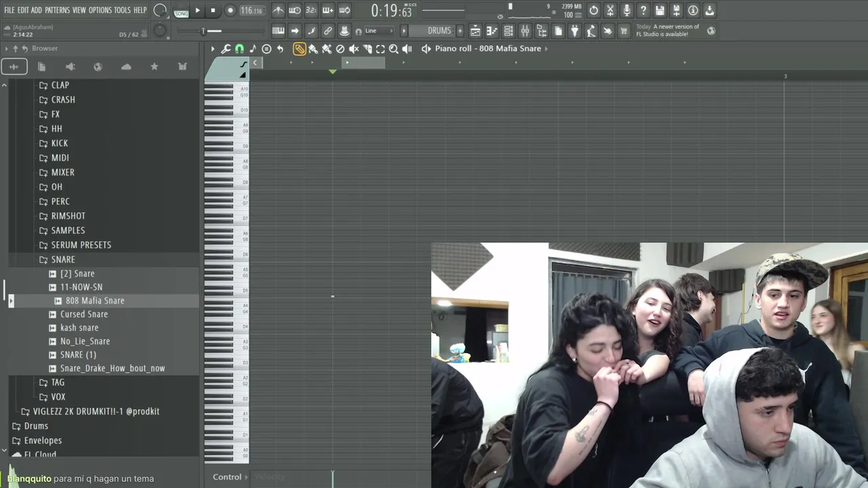Switch Browser to the sounds speaker tab

(x=70, y=66)
